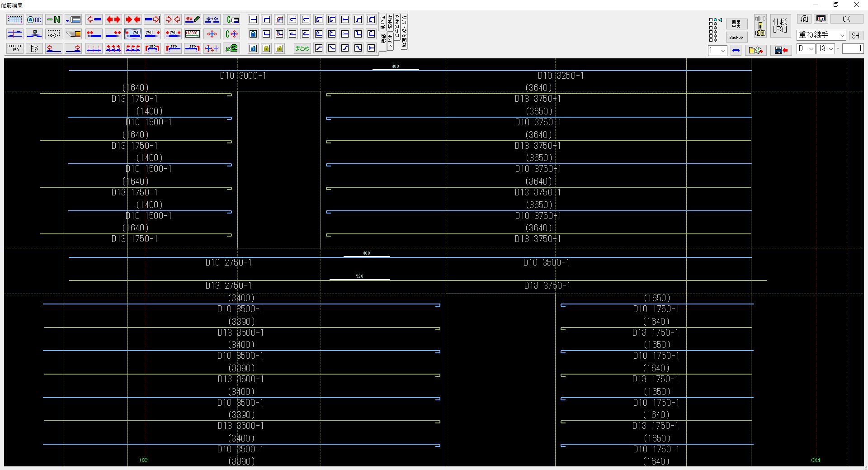Viewport: 868px width, 470px height.
Task: Click the NEW pencil bar icon
Action: (193, 19)
